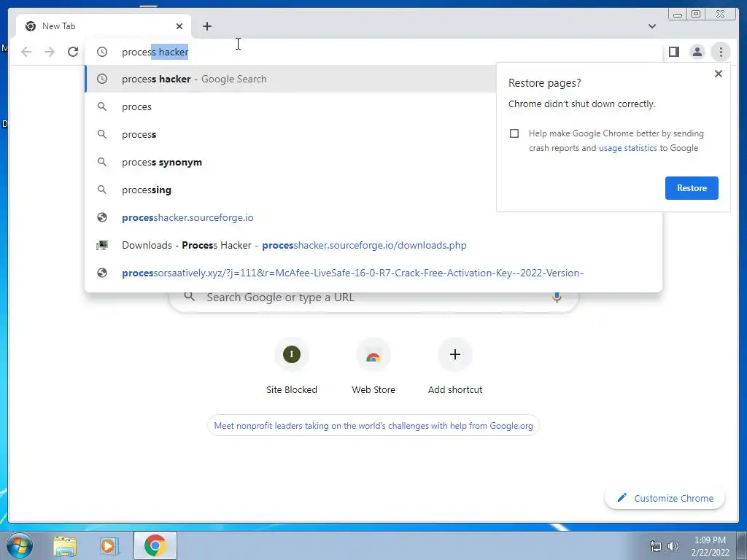
Task: Toggle the side panel icon
Action: click(x=673, y=52)
